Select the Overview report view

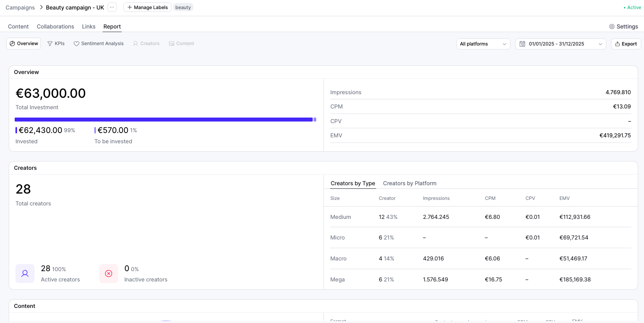point(24,44)
